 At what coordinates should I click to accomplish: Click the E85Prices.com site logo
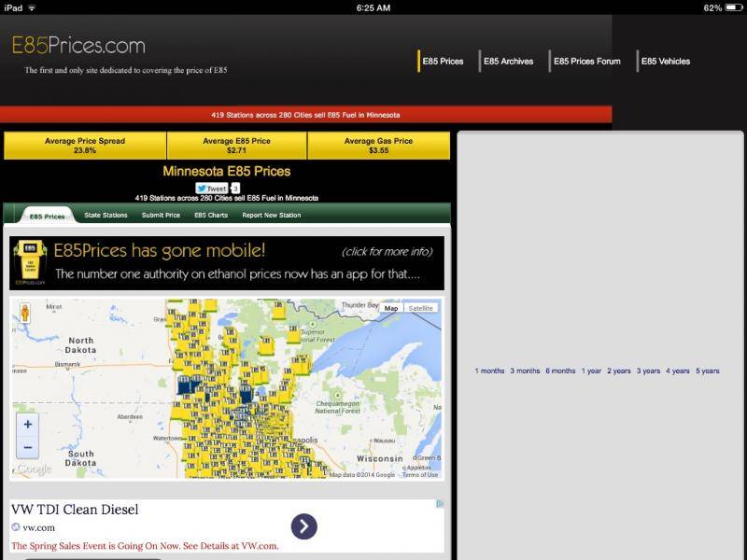(78, 45)
